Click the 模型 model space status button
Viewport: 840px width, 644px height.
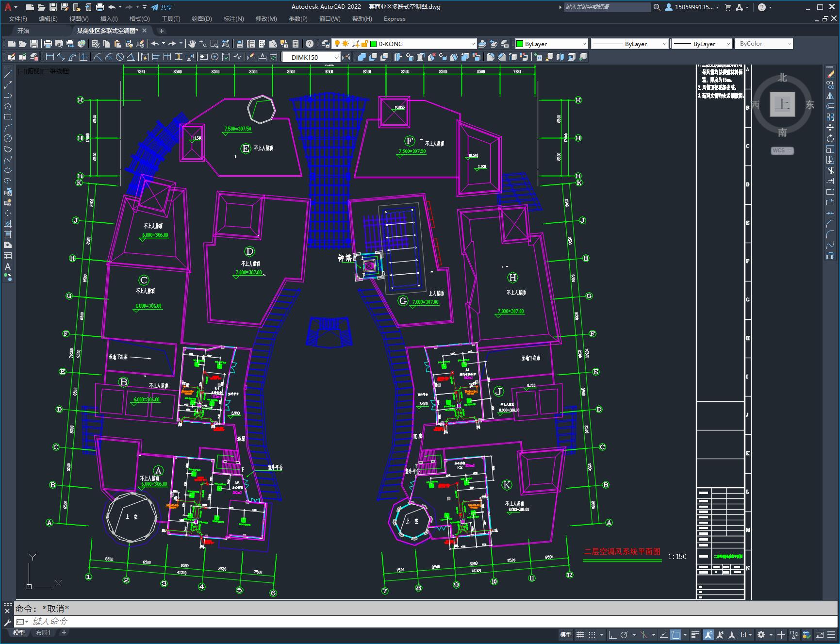(x=566, y=634)
